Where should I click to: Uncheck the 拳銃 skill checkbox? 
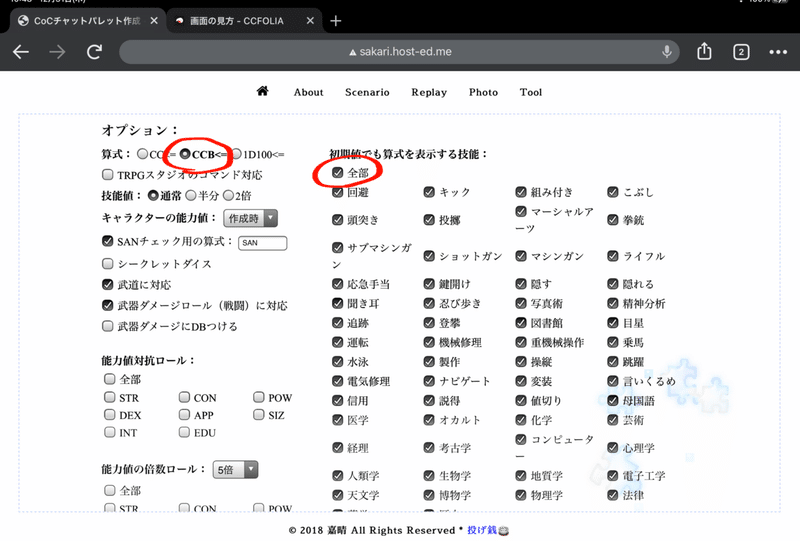[613, 219]
